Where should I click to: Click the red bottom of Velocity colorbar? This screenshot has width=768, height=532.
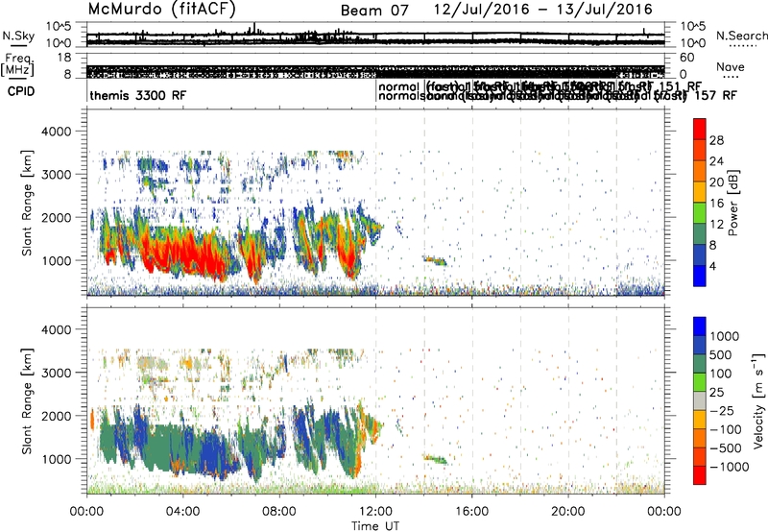point(700,475)
